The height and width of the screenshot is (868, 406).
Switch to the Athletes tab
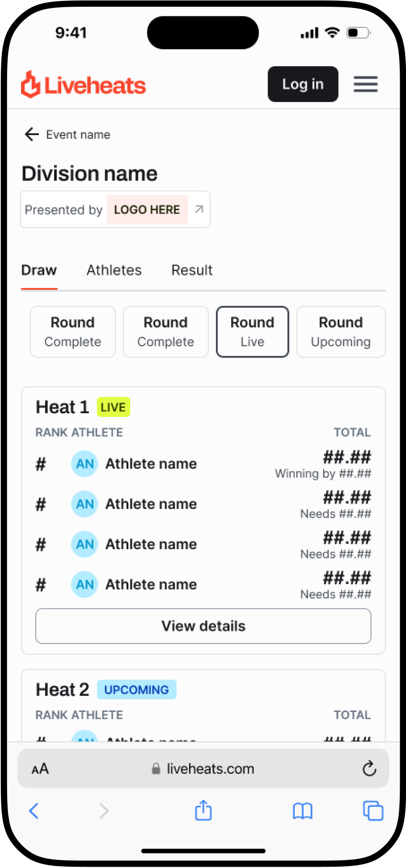pos(114,270)
